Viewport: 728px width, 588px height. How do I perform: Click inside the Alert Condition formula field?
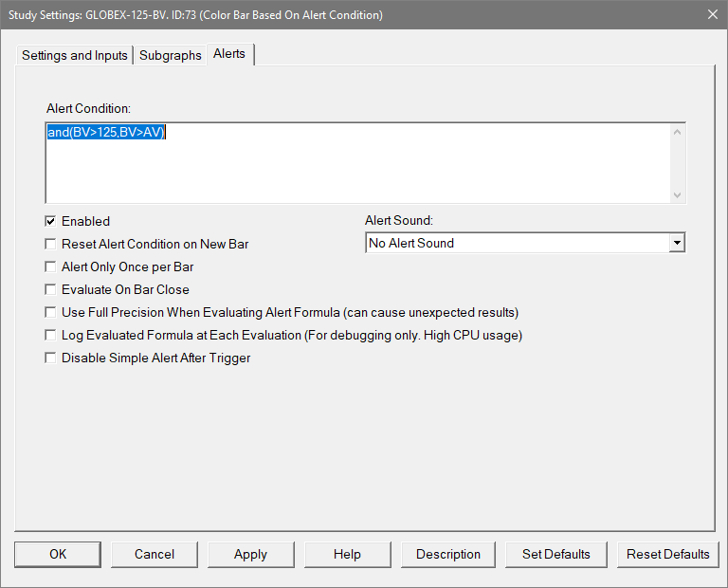[360, 161]
